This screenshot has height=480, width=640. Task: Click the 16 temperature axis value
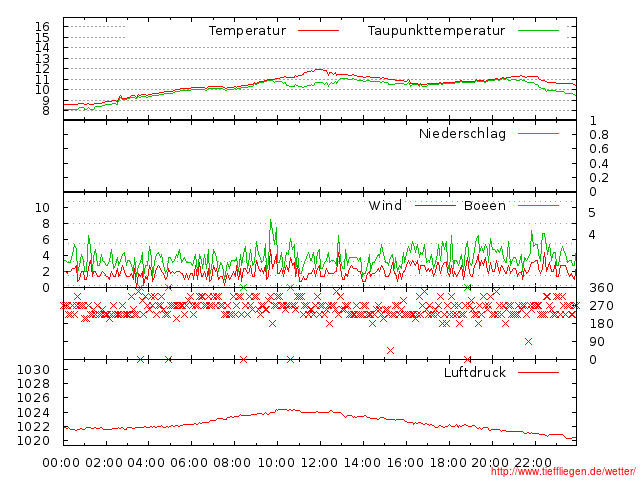pyautogui.click(x=42, y=27)
